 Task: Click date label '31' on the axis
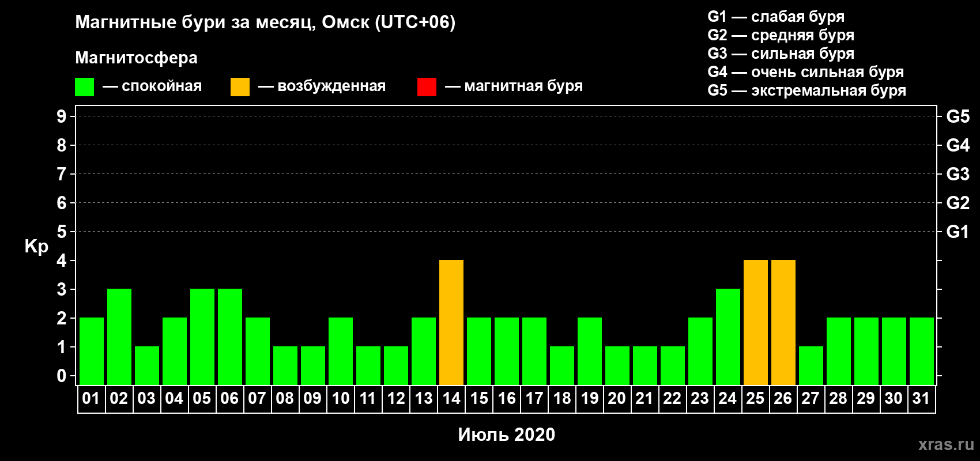[x=922, y=399]
